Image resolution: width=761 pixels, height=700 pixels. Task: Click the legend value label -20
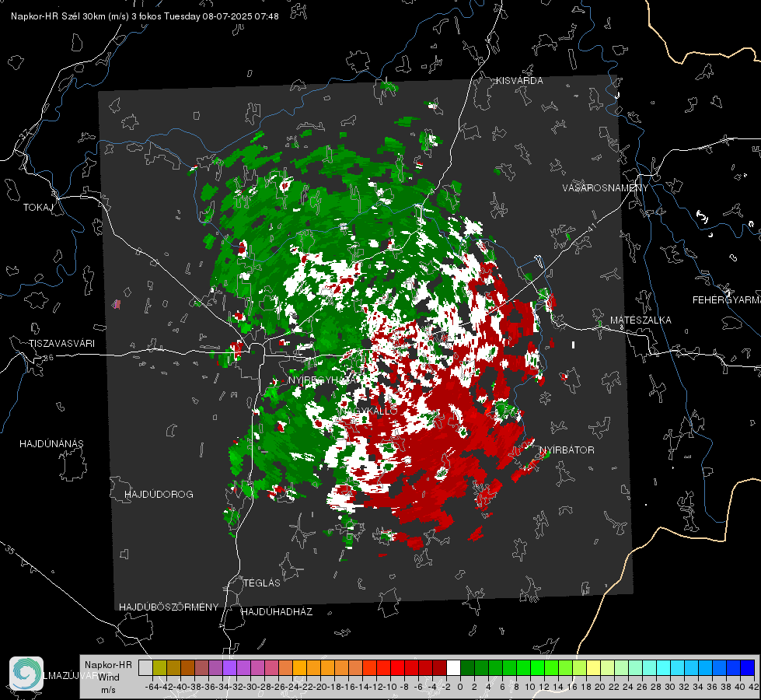[x=320, y=687]
